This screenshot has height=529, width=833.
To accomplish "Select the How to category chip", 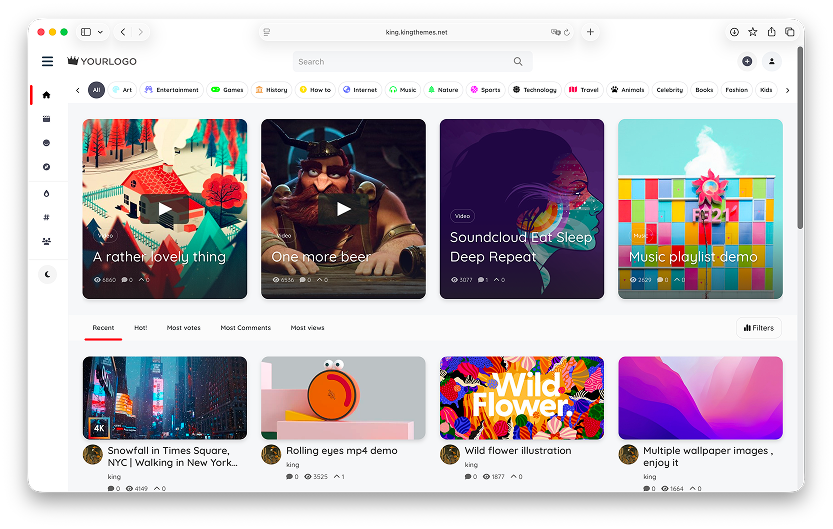I will click(315, 90).
